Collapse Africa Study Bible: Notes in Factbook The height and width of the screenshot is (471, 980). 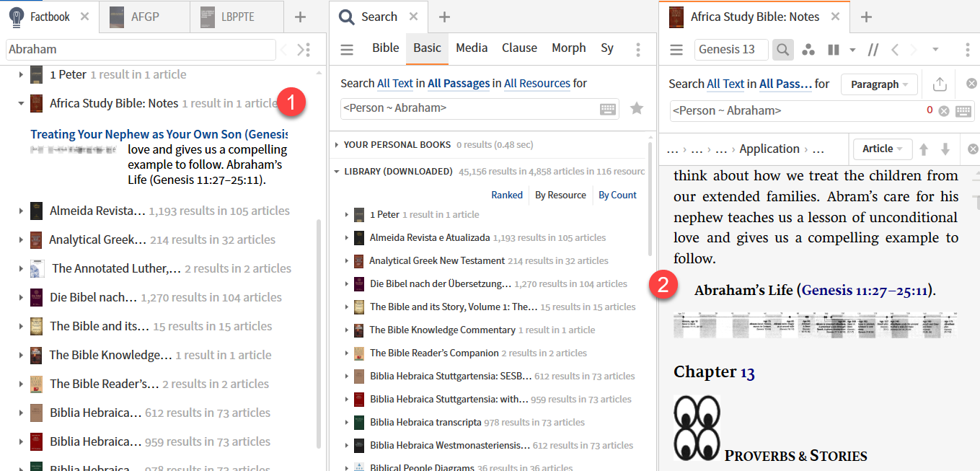[21, 103]
